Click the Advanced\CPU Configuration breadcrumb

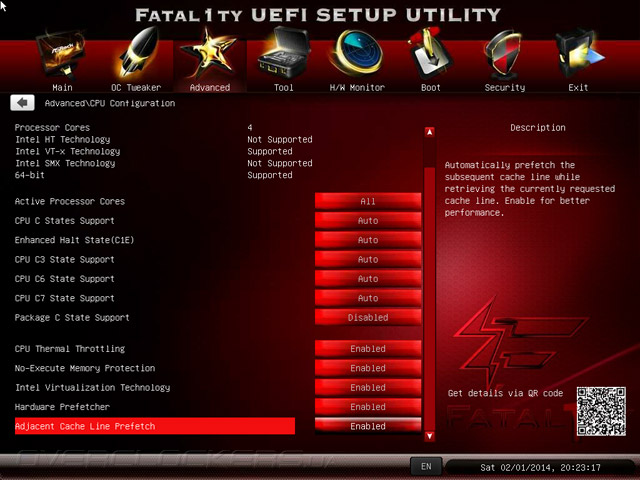point(110,103)
